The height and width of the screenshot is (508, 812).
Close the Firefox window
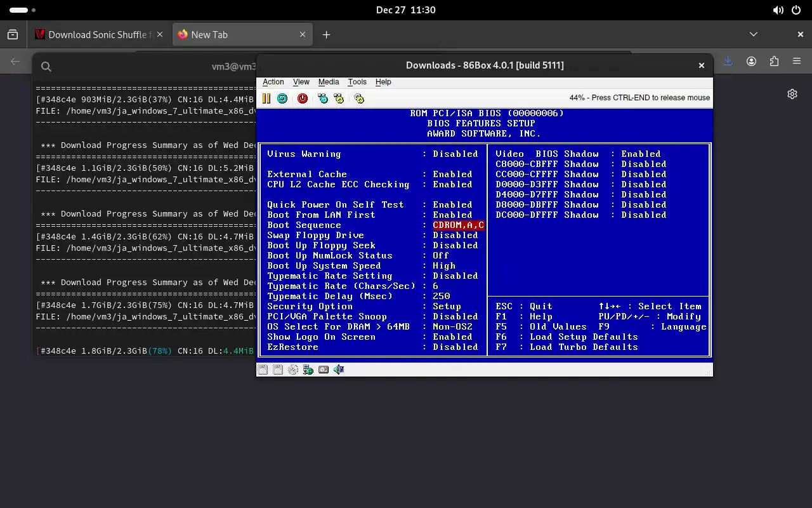pyautogui.click(x=801, y=35)
